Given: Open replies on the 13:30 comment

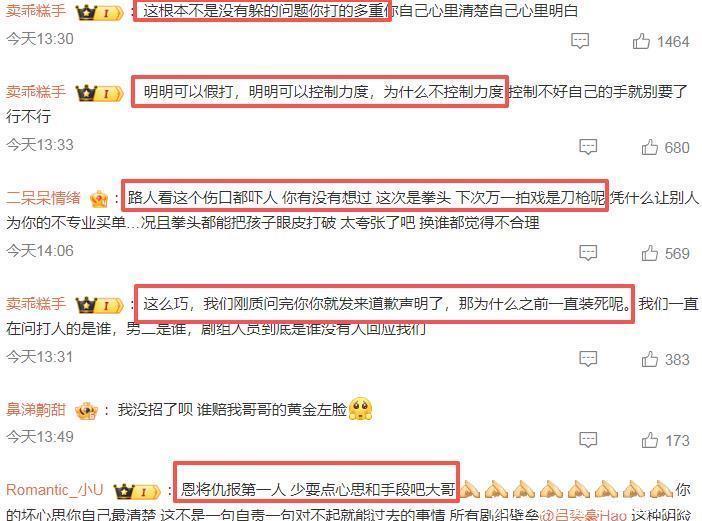Looking at the screenshot, I should (x=580, y=41).
